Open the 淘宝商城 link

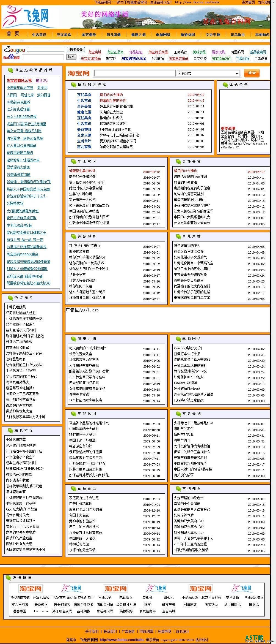pos(95,52)
